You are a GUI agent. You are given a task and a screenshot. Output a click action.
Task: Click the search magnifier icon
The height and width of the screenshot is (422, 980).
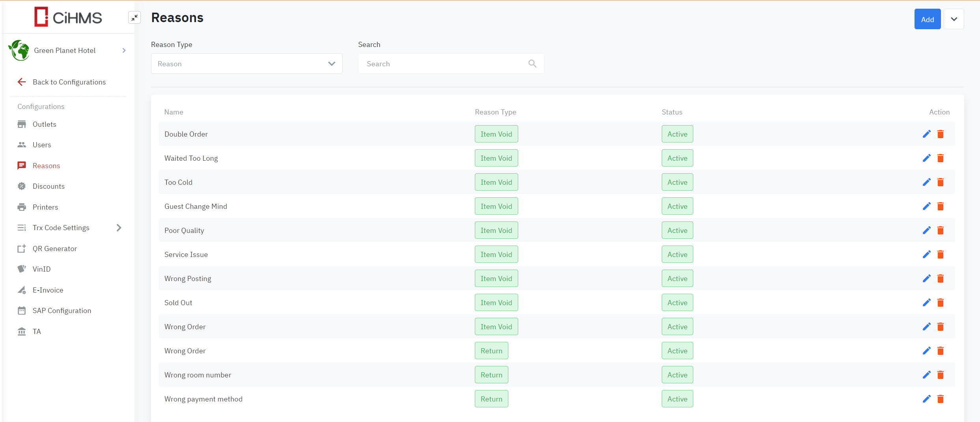tap(532, 64)
